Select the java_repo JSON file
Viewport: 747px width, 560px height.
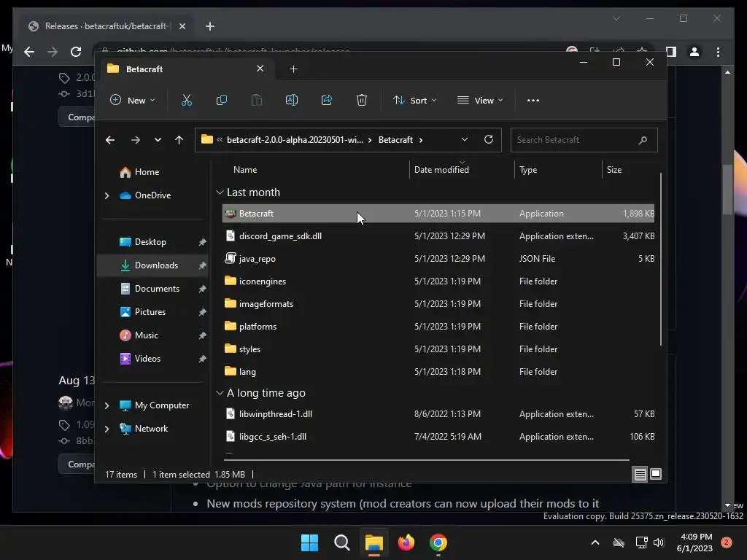coord(438,259)
